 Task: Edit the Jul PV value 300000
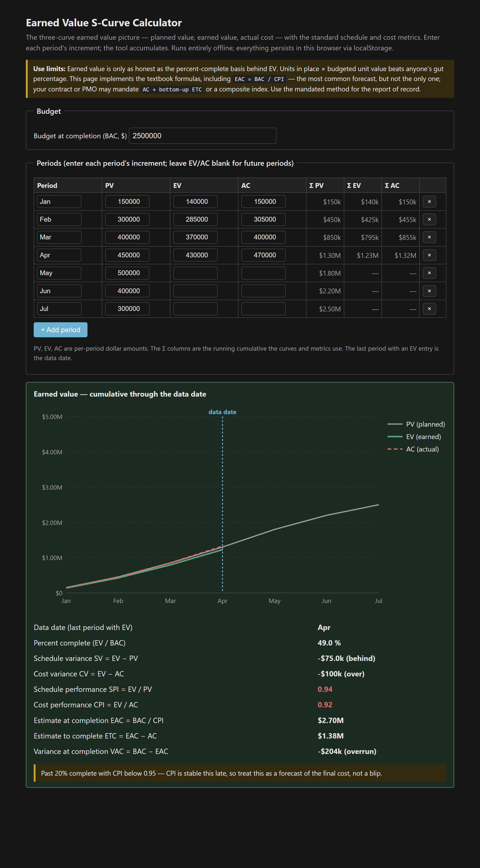pos(127,309)
